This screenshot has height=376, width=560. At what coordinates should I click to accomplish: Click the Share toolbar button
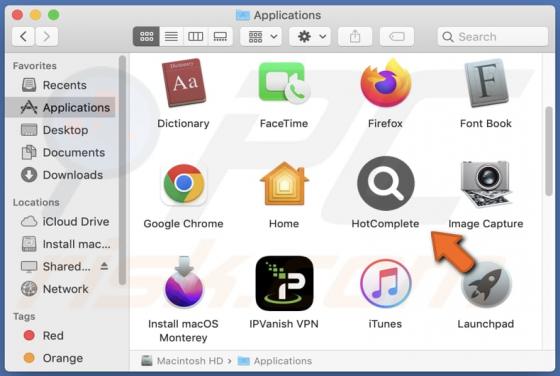[x=355, y=36]
